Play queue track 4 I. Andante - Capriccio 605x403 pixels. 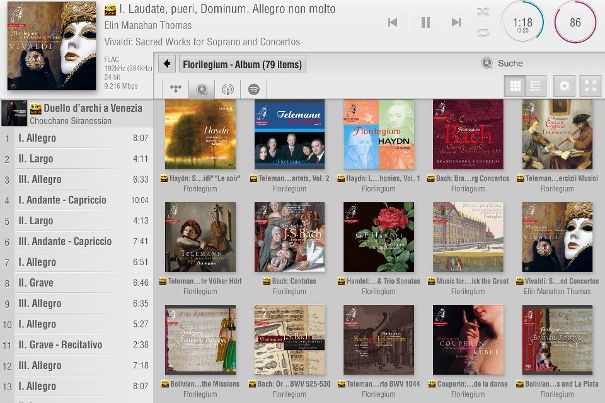(x=76, y=200)
